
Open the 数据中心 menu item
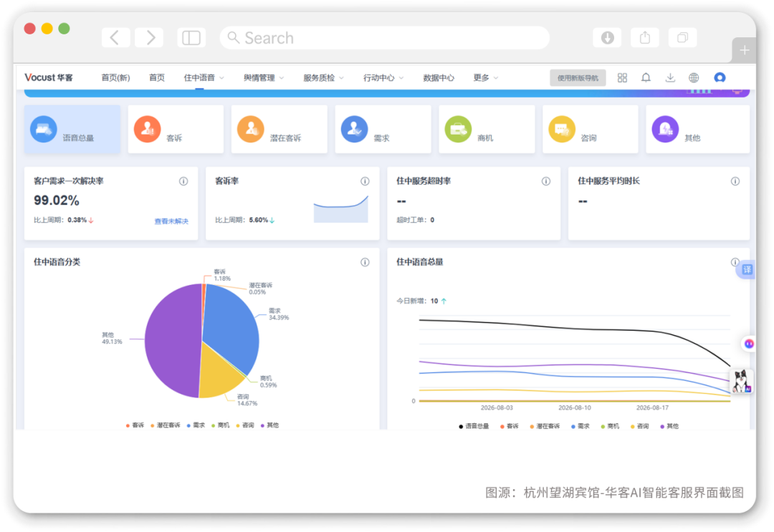coord(439,77)
